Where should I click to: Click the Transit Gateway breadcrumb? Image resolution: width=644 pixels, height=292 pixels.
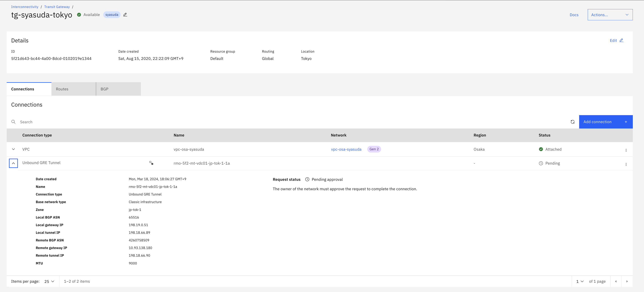57,7
